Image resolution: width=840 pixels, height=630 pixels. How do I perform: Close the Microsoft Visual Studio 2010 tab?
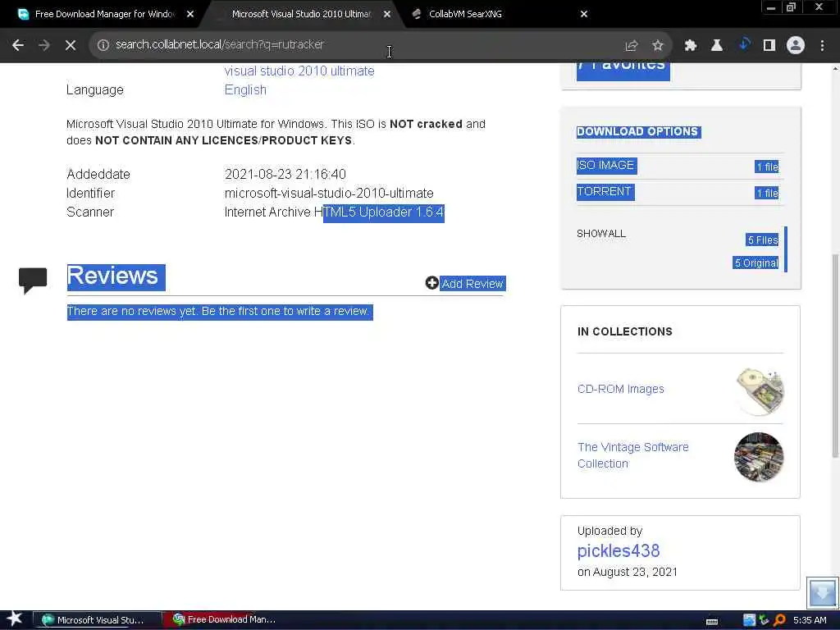coord(387,14)
